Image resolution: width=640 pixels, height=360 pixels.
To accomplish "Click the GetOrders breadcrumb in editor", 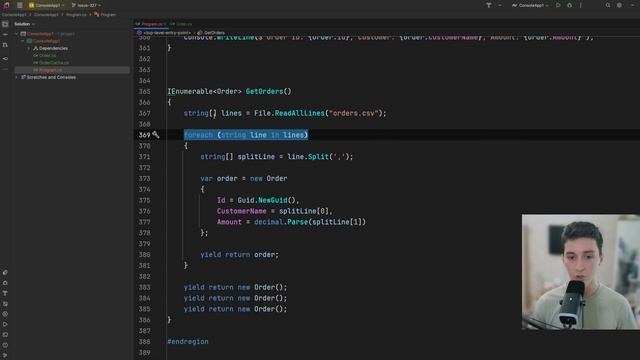I will [211, 33].
